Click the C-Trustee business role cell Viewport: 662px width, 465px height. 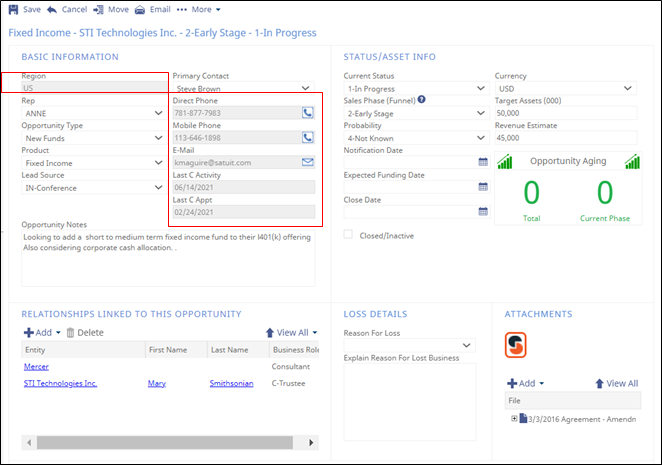pos(288,383)
